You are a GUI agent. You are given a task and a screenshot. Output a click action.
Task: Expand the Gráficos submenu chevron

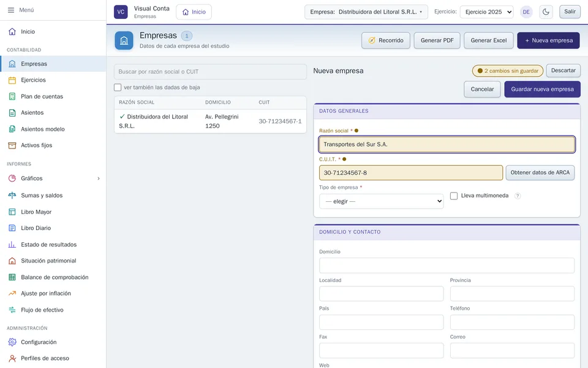coord(99,178)
